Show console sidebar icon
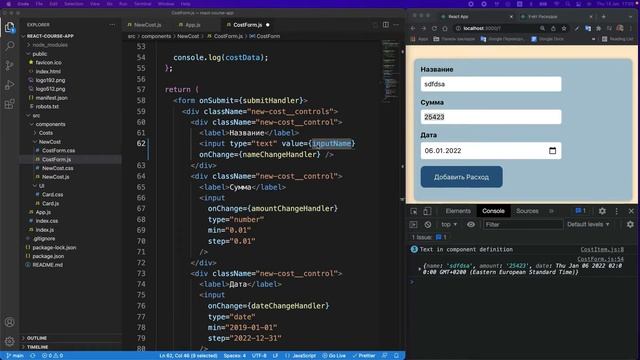The height and width of the screenshot is (360, 640). (413, 224)
